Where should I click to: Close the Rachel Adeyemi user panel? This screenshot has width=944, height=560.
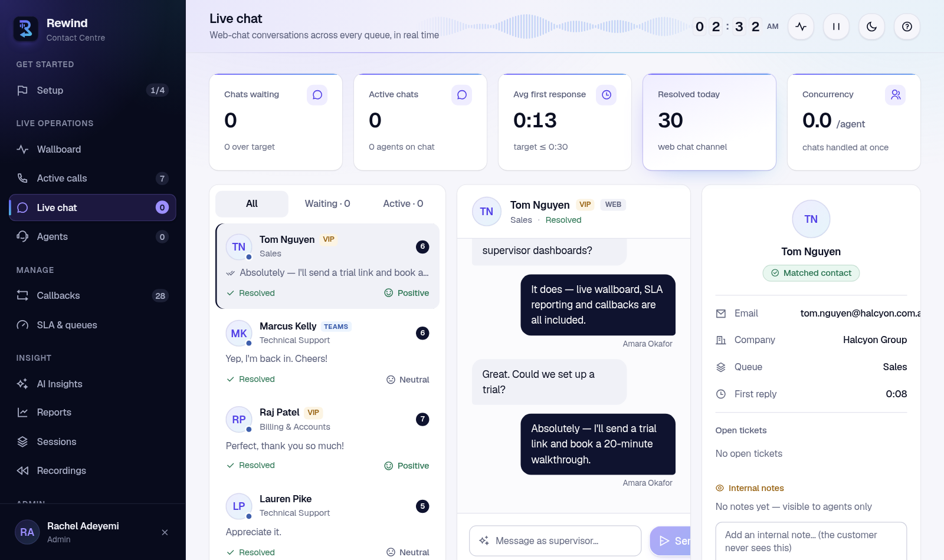[x=165, y=532]
